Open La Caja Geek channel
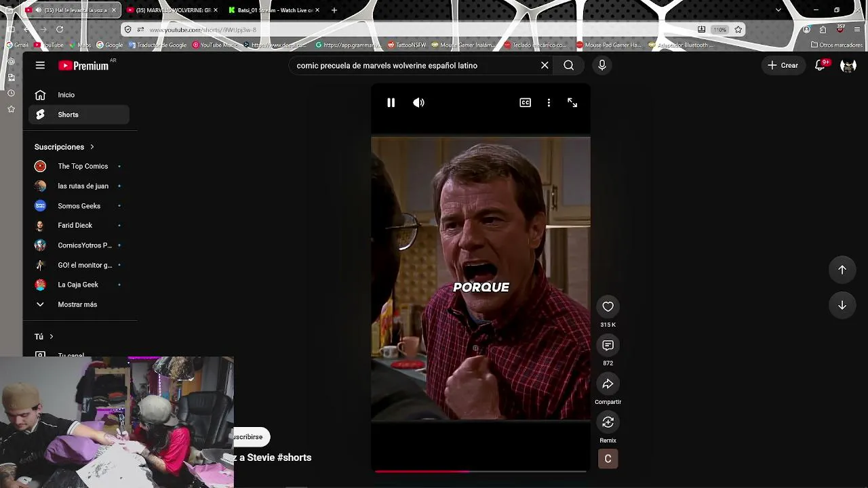This screenshot has height=488, width=868. point(79,285)
